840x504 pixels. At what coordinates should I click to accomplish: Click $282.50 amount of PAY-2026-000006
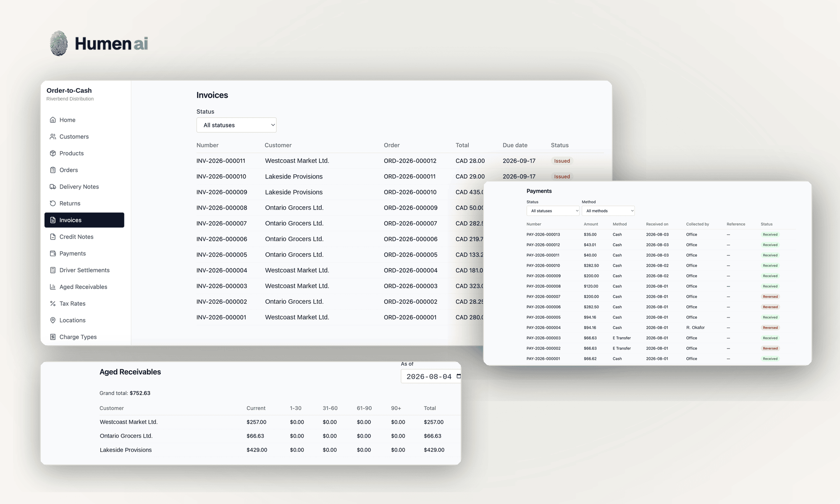coord(591,307)
